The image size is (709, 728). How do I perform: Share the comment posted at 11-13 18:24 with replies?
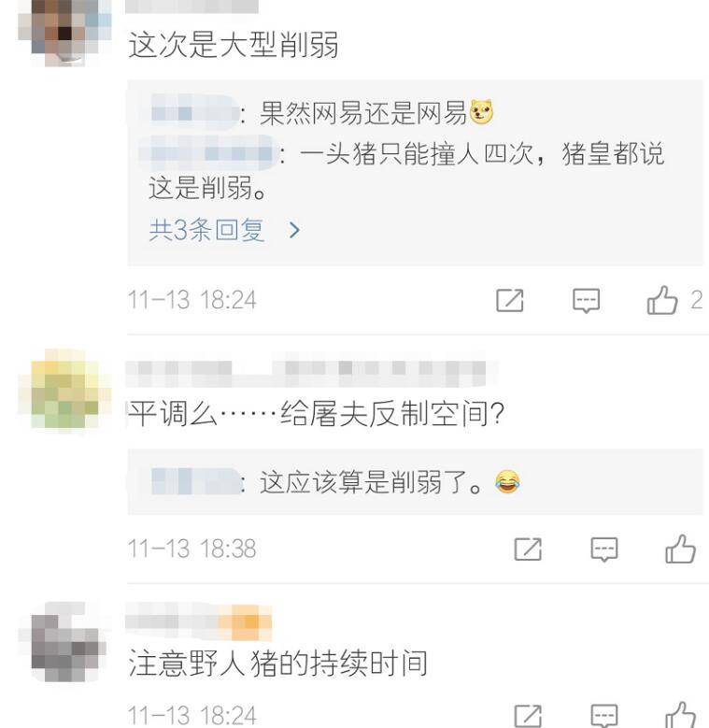point(509,300)
